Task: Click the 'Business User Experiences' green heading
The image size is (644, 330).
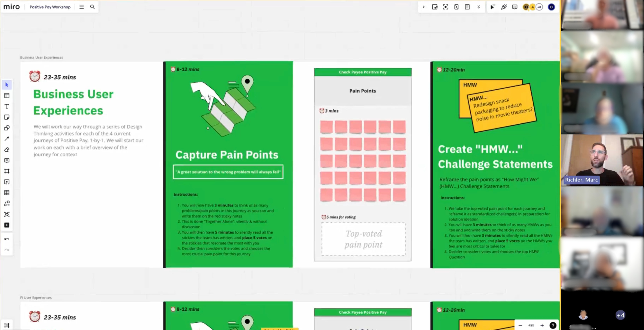Action: 73,102
